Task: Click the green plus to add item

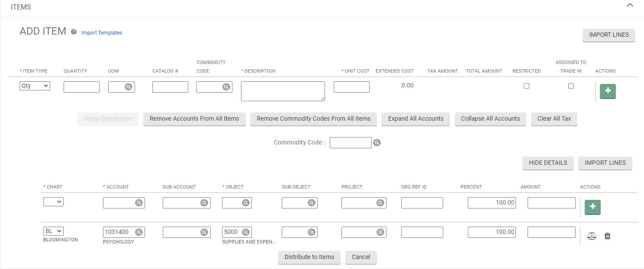Action: tap(608, 91)
